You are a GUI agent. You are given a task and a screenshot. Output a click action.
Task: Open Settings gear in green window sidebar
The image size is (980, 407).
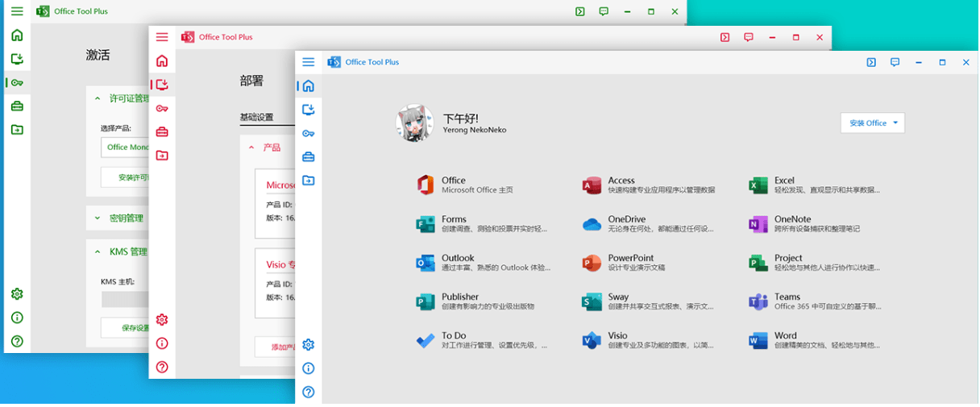point(17,294)
